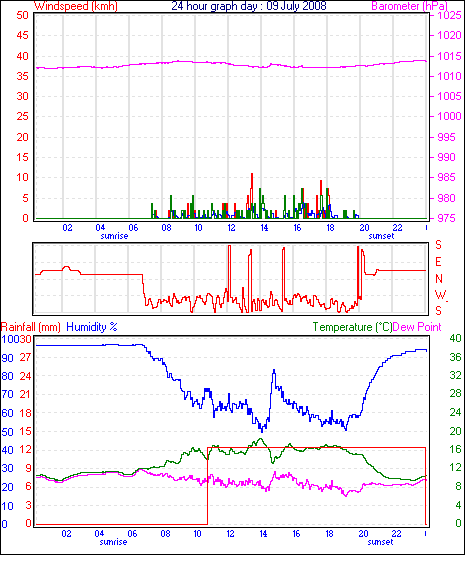Click the humidity peak near hour 15
This screenshot has height=563, width=466.
pyautogui.click(x=274, y=371)
